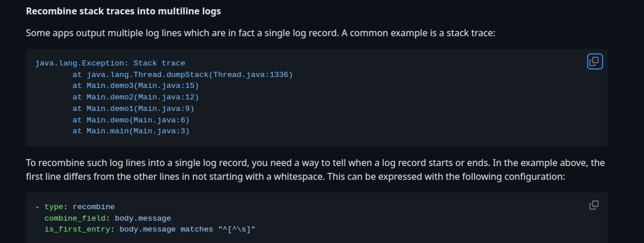Click the 'at Main.demo1(Main.java:9)' line
644x243 pixels.
(133, 109)
